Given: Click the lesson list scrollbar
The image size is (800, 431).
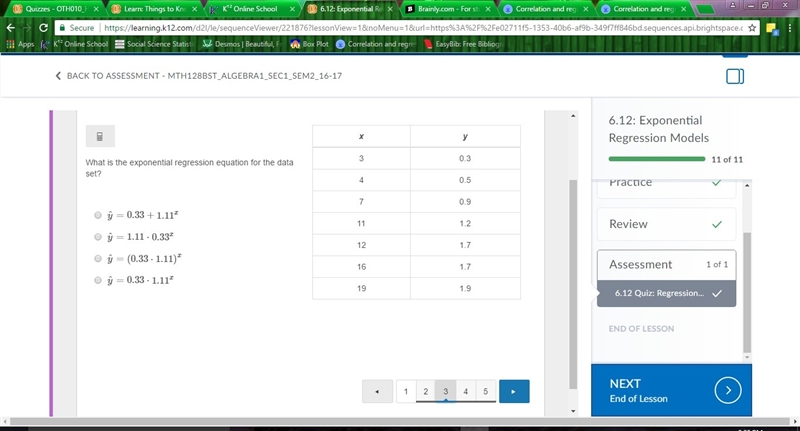Looking at the screenshot, I should 747,292.
